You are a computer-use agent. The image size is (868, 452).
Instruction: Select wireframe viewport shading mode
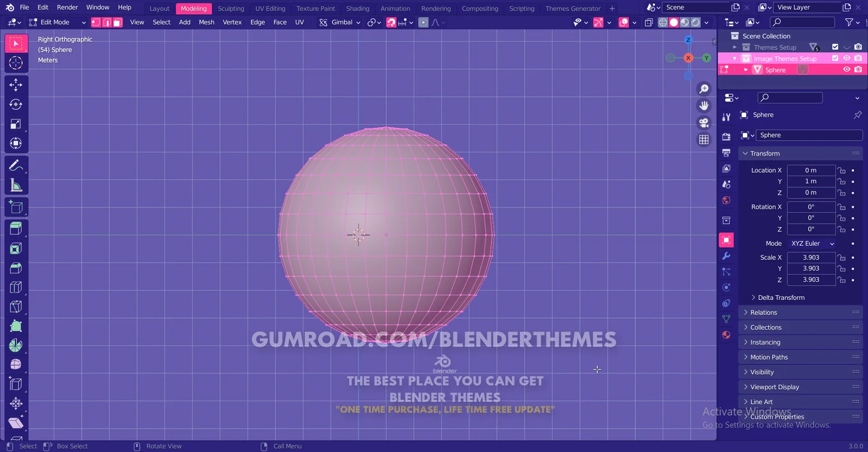tap(663, 22)
